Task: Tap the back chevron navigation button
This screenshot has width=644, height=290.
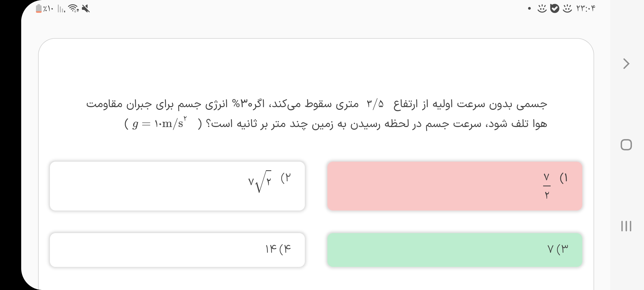Action: 626,64
